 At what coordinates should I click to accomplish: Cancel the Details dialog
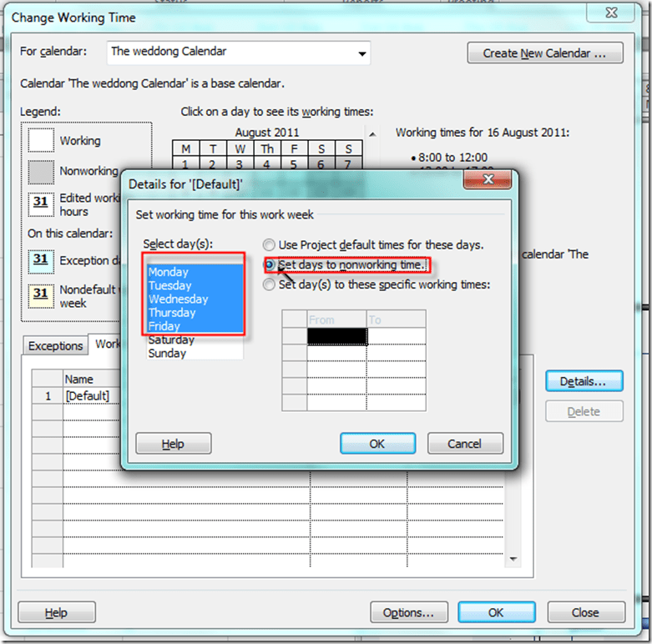[x=465, y=443]
